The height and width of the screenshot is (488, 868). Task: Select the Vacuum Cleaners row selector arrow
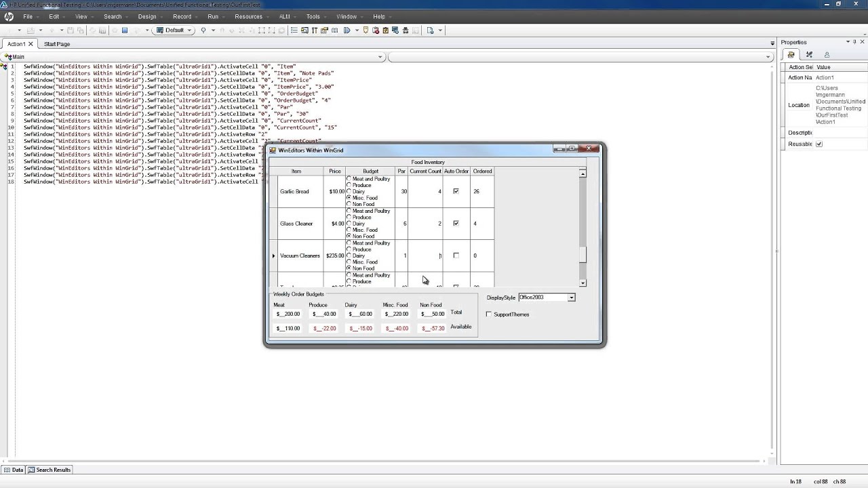[274, 256]
